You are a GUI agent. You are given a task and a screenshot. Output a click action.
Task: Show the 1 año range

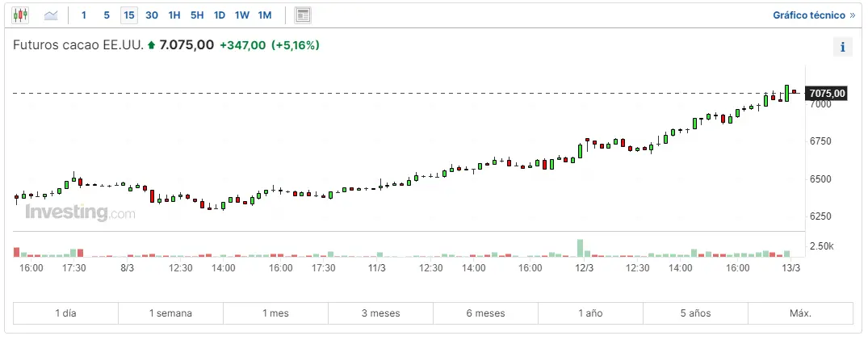pyautogui.click(x=590, y=313)
